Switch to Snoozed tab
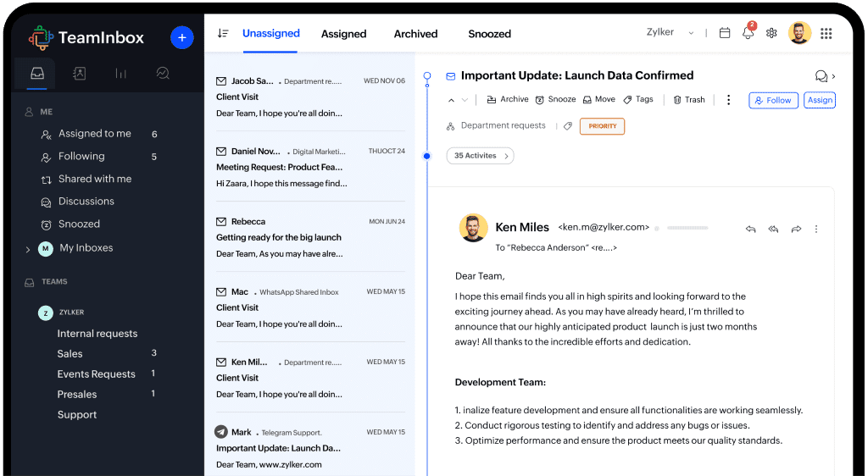The height and width of the screenshot is (476, 868). point(489,34)
